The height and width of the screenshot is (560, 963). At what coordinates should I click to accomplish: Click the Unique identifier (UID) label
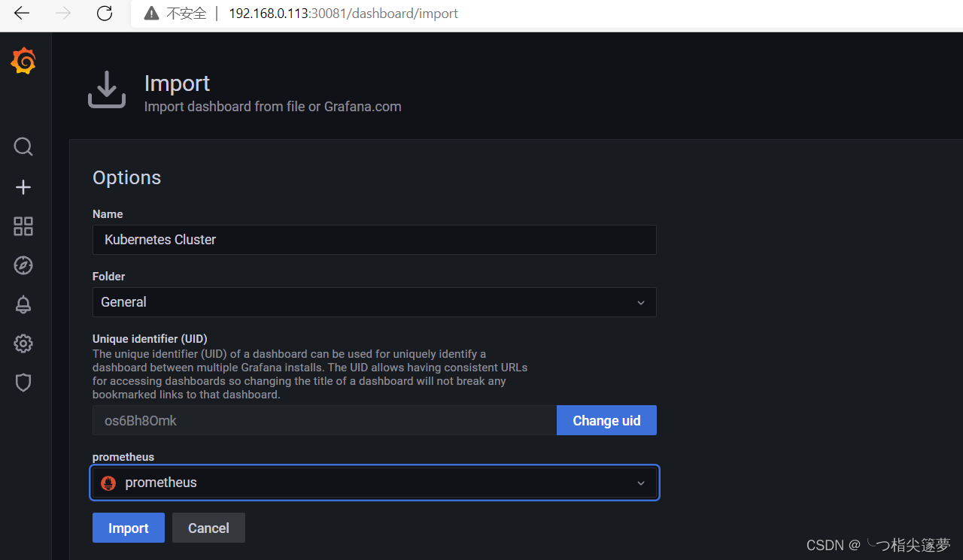point(150,338)
